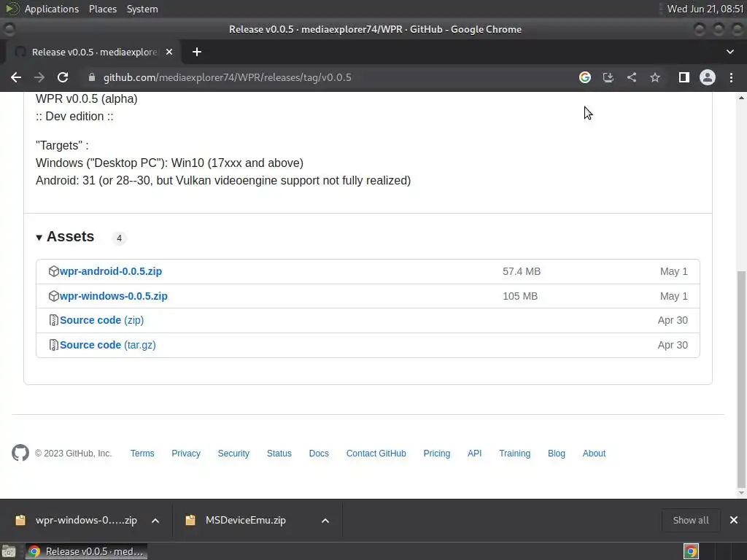
Task: Open the Applications menu
Action: tap(52, 9)
